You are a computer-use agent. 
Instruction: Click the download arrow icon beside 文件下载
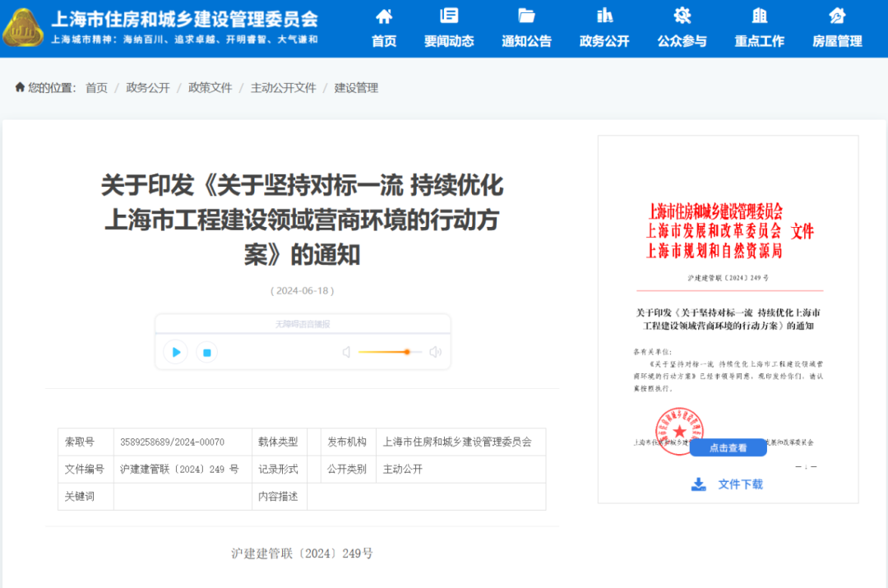698,484
